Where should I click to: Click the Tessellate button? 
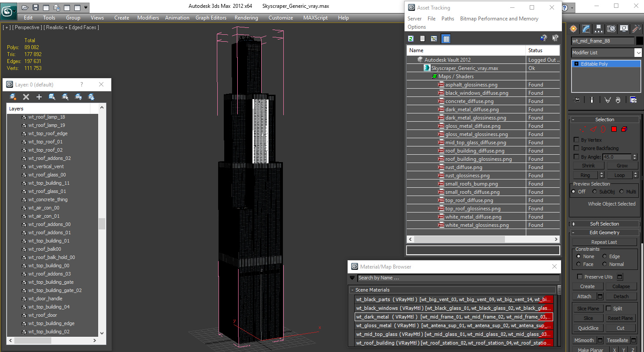617,340
